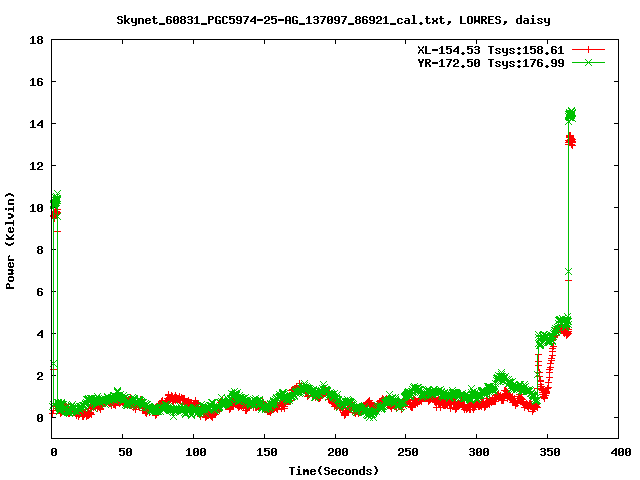Image resolution: width=640 pixels, height=480 pixels.
Task: Click the y-axis tick label 12
Action: tap(36, 166)
